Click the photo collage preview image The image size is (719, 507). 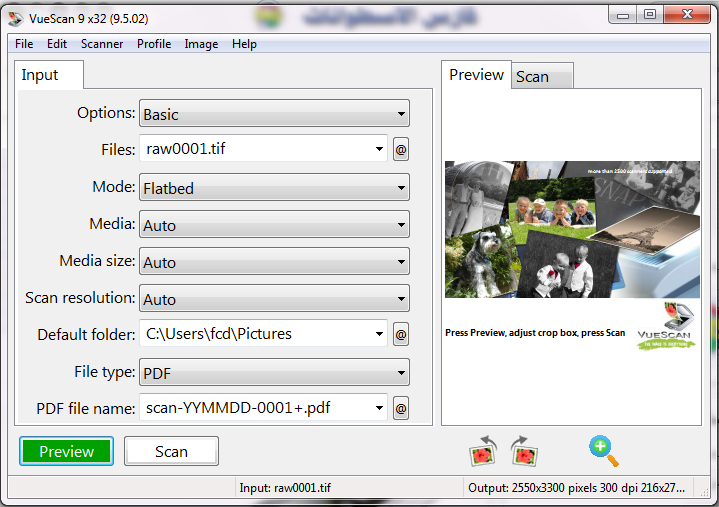click(x=572, y=229)
